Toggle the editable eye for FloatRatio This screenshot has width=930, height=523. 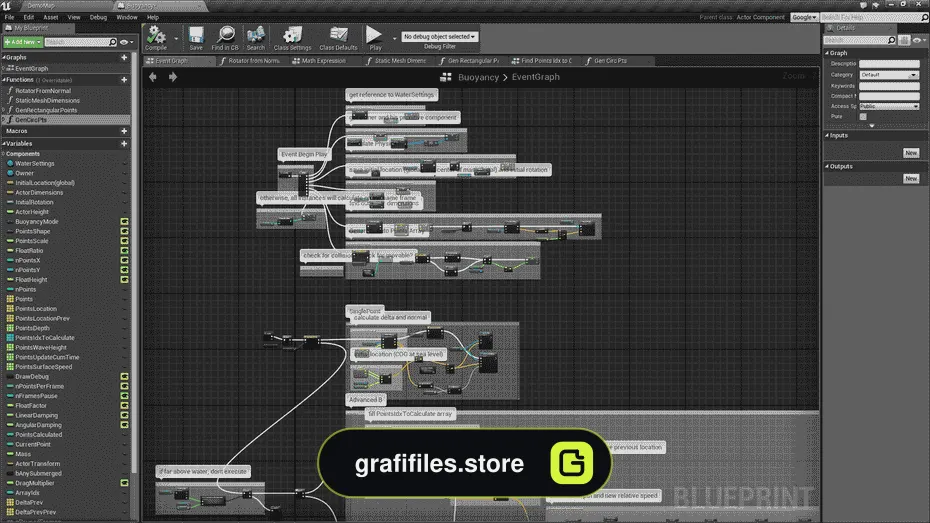coord(125,250)
